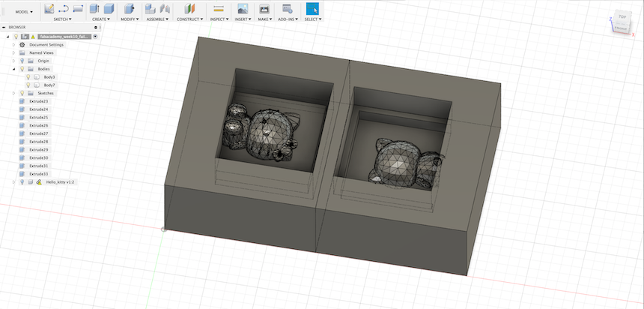
Task: Open the MODEL workspace dropdown
Action: point(24,12)
